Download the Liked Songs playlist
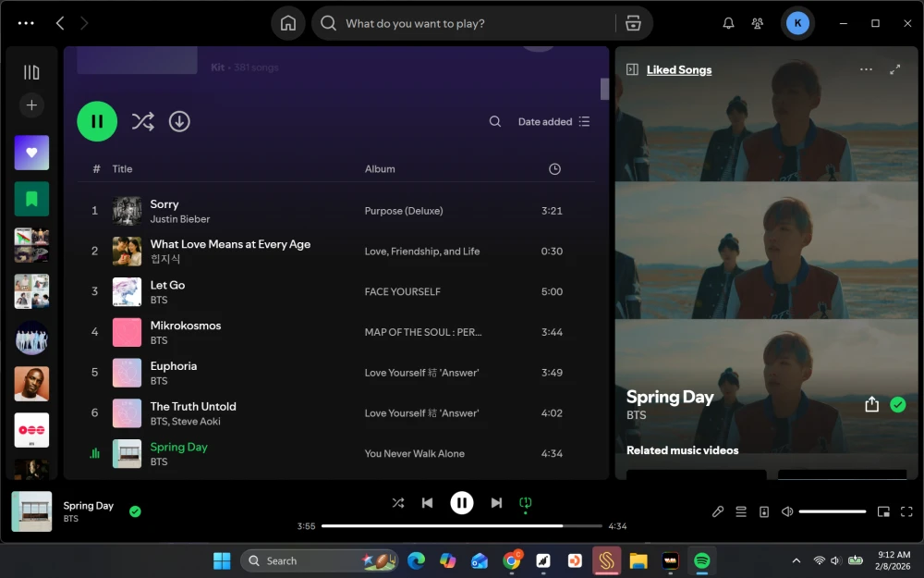Viewport: 924px width, 578px height. [x=179, y=121]
